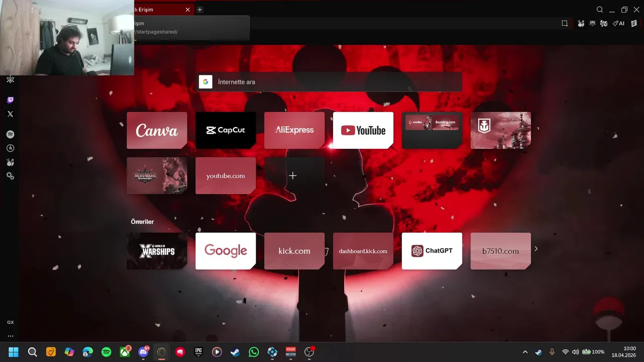
Task: Open the X (Twitter) sidebar panel
Action: [10, 114]
